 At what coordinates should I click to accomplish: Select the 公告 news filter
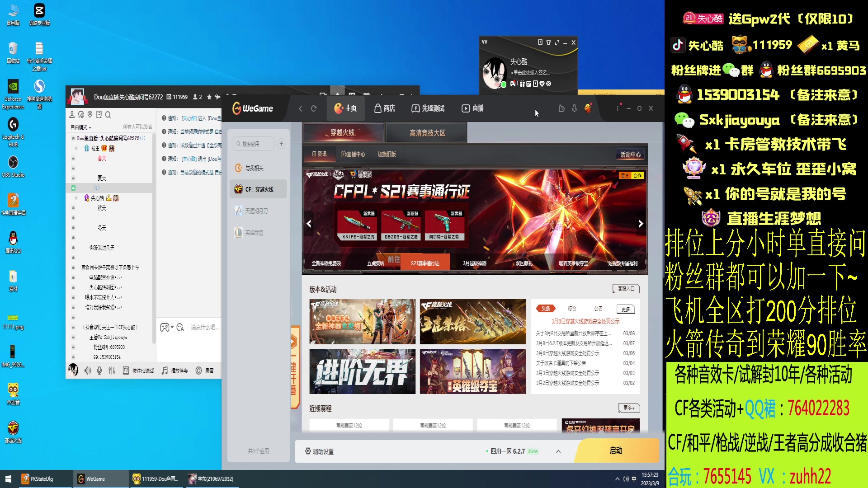point(598,309)
